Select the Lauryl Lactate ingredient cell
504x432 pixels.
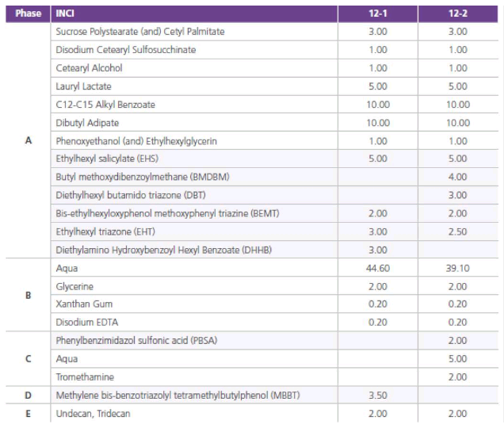pos(83,86)
